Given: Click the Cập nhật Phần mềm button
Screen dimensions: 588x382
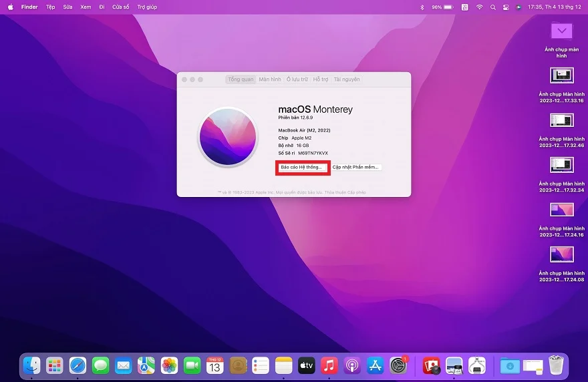Looking at the screenshot, I should 355,167.
